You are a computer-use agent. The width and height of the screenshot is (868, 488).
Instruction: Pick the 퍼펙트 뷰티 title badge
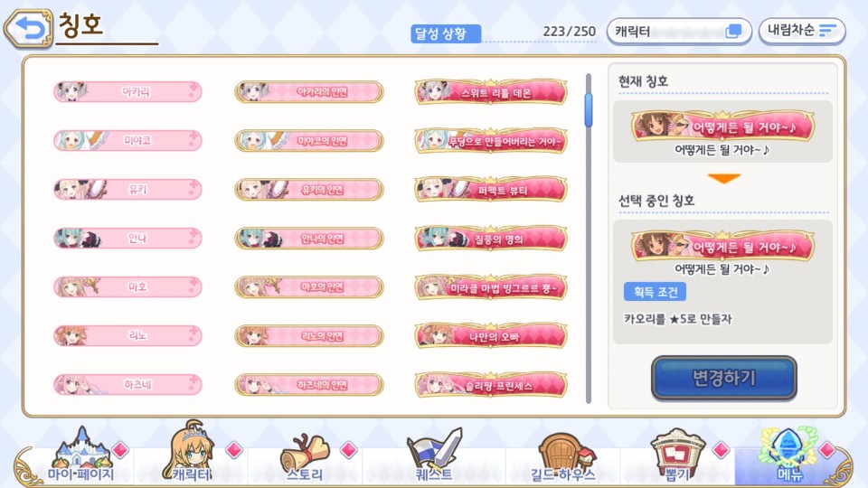click(491, 191)
